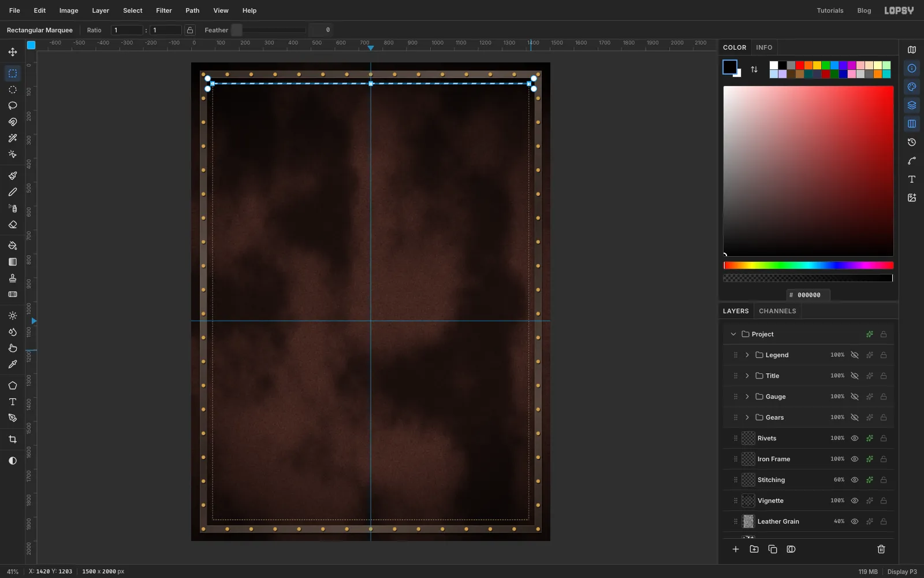Show the hidden Legend folder
Viewport: 924px width, 578px height.
(855, 355)
